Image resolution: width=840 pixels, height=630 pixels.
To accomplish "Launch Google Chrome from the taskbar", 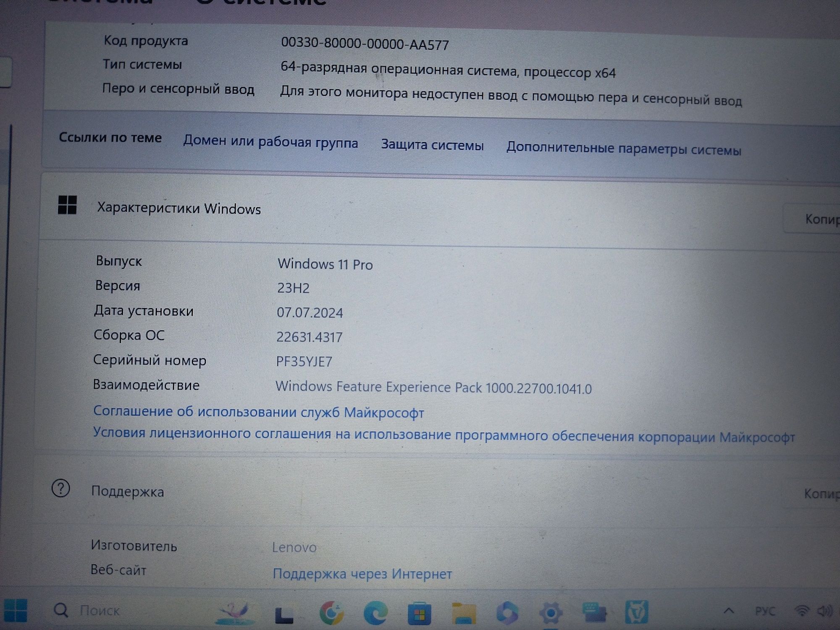I will (x=331, y=613).
